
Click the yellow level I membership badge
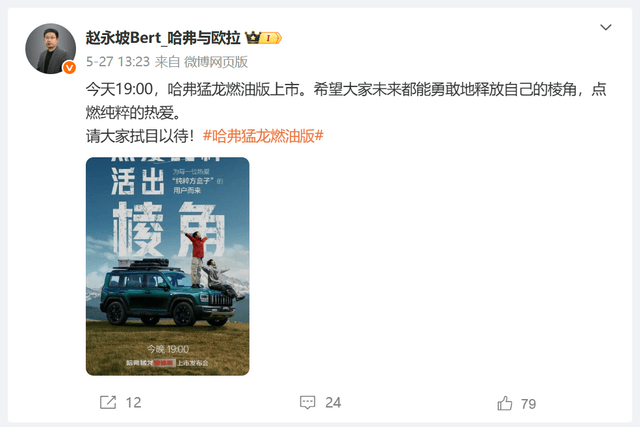271,38
